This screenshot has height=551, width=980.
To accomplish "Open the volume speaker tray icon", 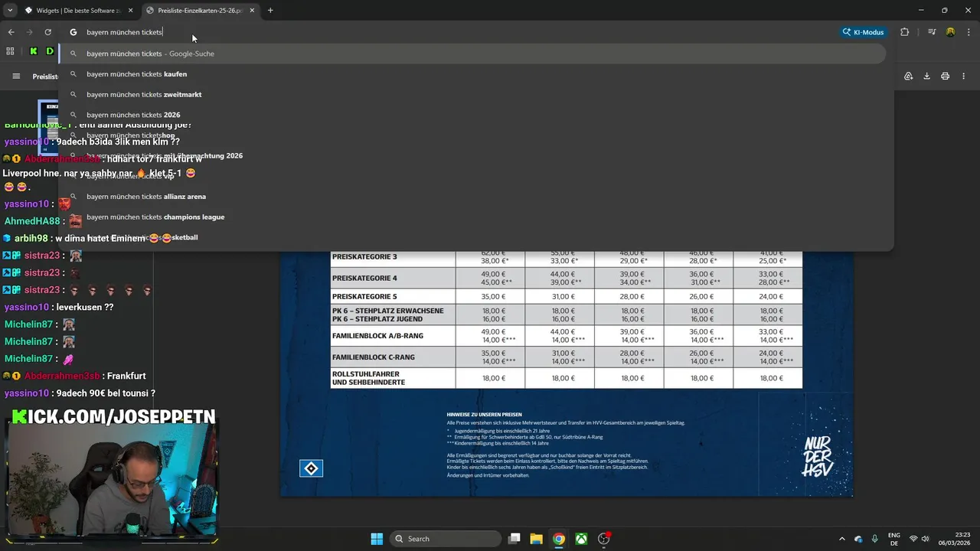I will click(x=926, y=539).
